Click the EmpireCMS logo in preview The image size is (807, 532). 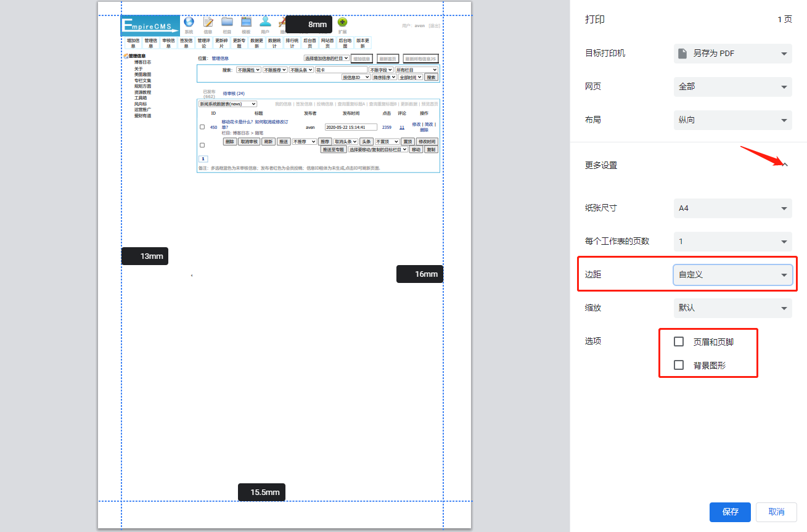(150, 25)
